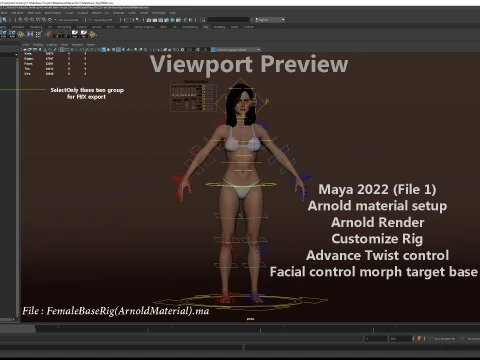Screen dimensions: 480x360
Task: Open the Hypershade icon in status line
Action: click(x=172, y=20)
